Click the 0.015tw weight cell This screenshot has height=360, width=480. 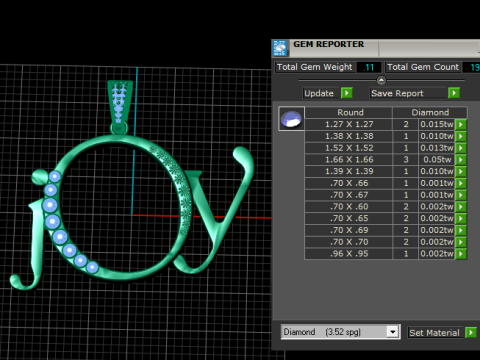(x=437, y=124)
